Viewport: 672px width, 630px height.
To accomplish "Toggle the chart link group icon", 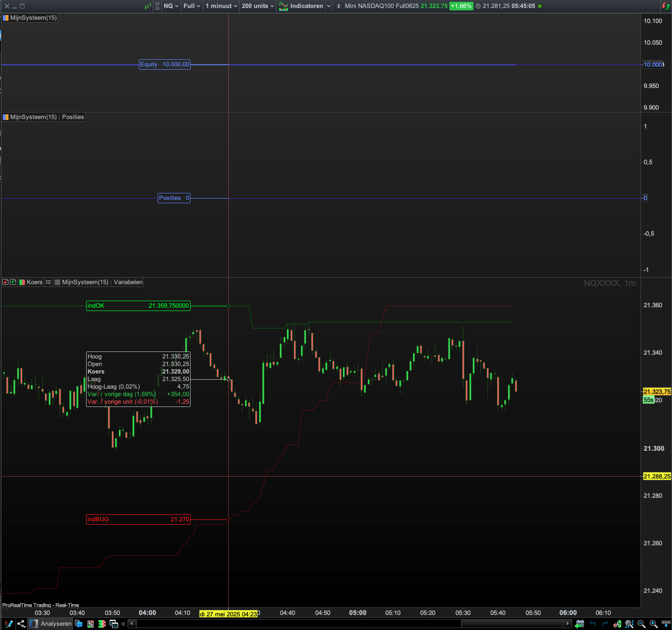I will pyautogui.click(x=157, y=6).
